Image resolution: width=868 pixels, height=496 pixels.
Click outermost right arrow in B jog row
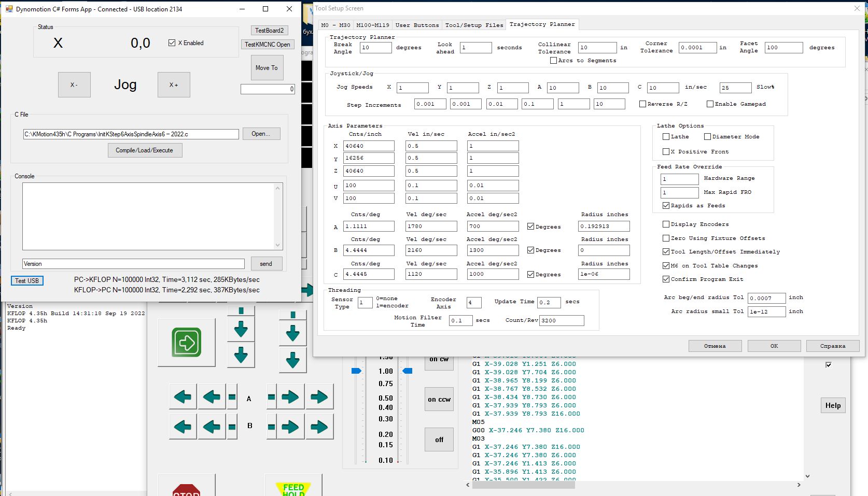tap(319, 427)
